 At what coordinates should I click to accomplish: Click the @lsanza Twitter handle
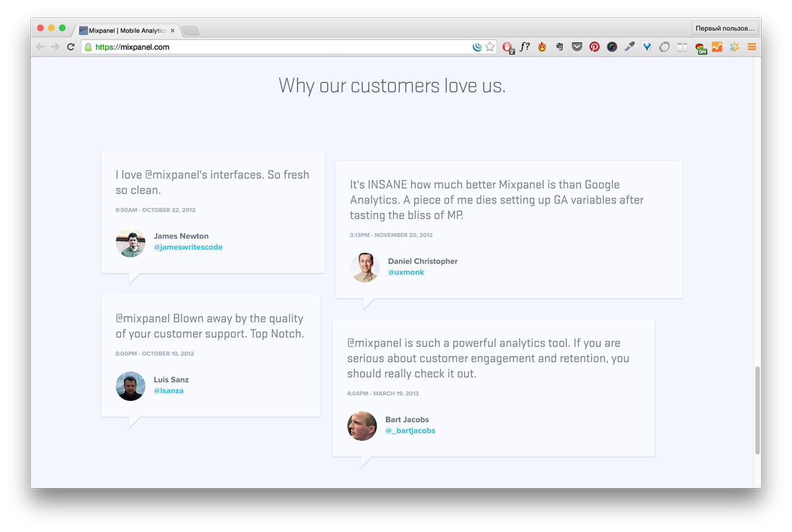click(x=168, y=391)
